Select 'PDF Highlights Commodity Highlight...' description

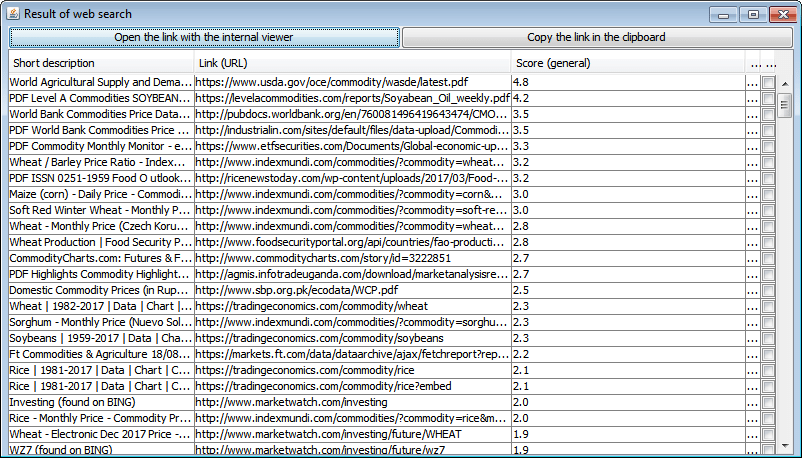pos(100,274)
